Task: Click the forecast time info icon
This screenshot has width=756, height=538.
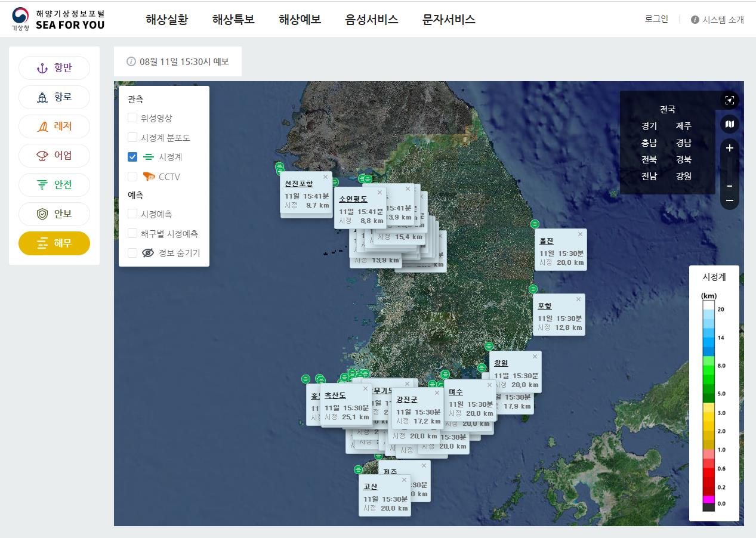Action: [x=131, y=61]
